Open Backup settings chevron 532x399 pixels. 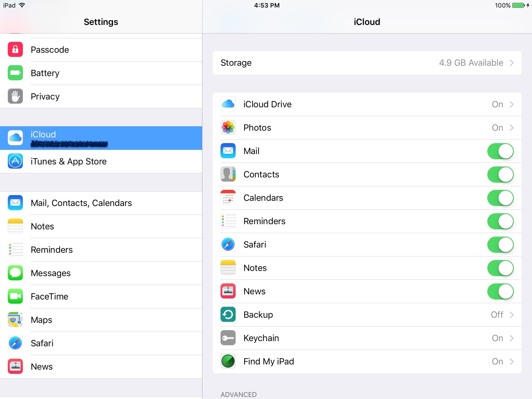[511, 315]
